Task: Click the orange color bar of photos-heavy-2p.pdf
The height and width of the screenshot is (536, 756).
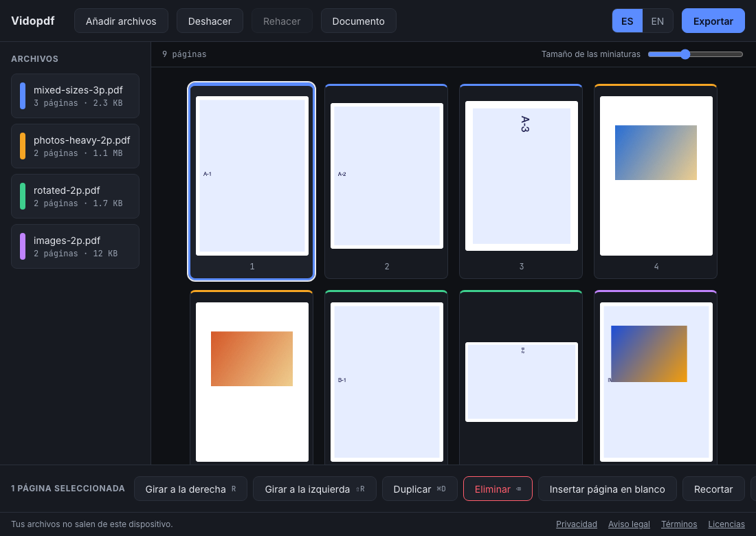Action: (x=23, y=146)
